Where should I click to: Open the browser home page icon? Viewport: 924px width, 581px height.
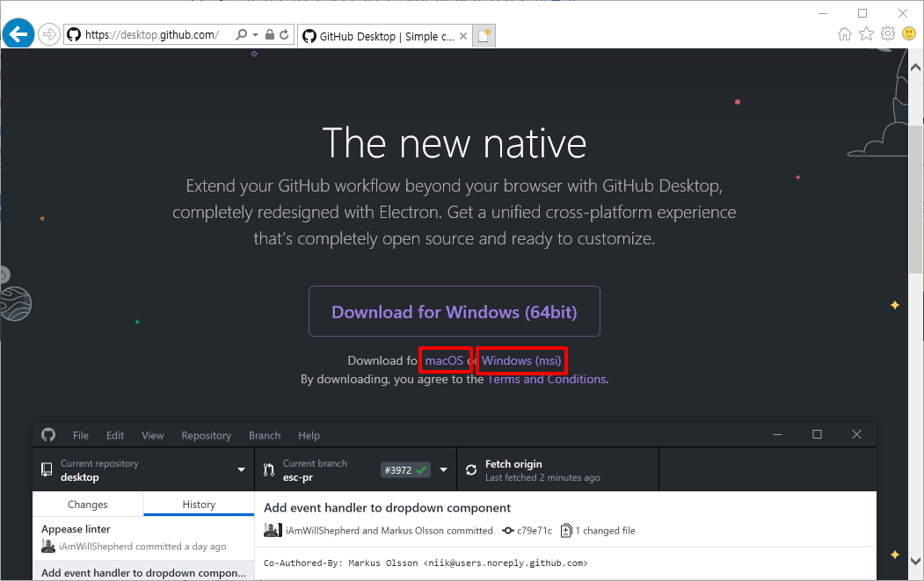tap(845, 33)
